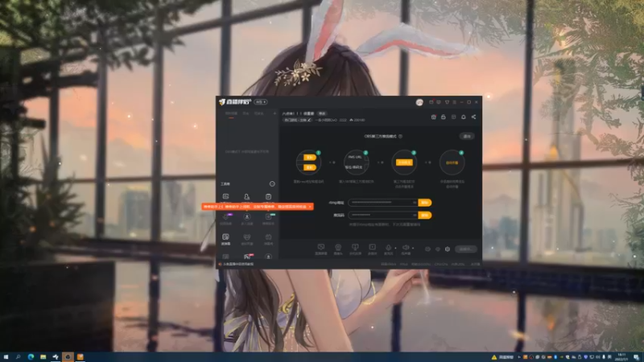This screenshot has width=644, height=362.
Task: Open the gift box icon in the header
Action: pos(433,117)
